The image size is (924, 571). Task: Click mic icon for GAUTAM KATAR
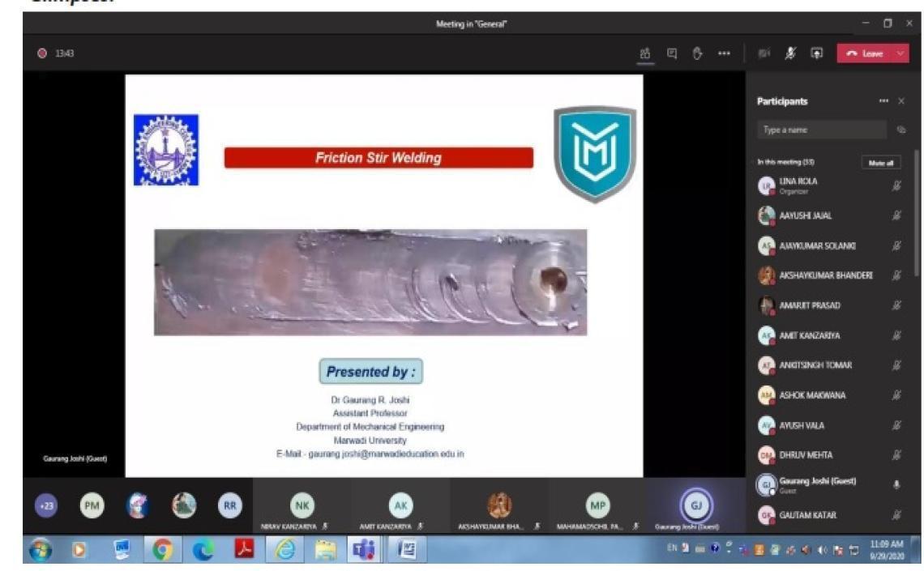coord(896,515)
